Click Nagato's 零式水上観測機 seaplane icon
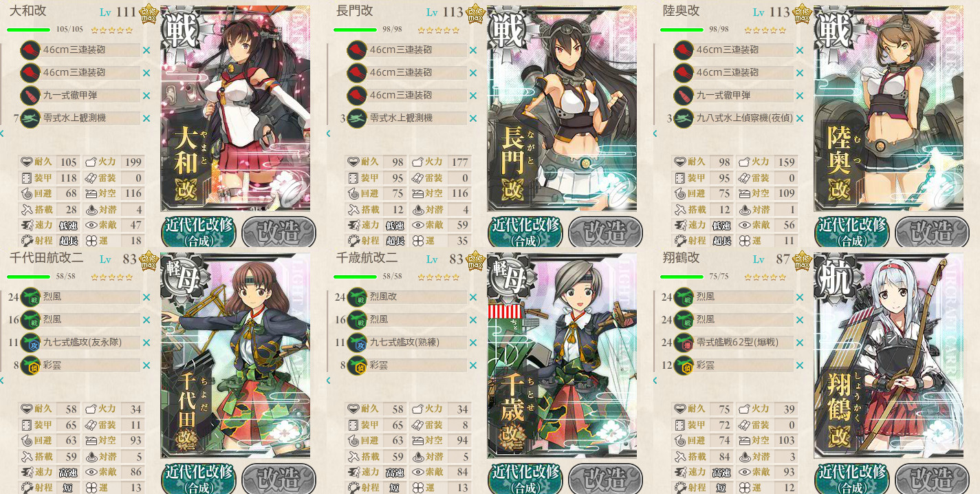980x494 pixels. (356, 118)
